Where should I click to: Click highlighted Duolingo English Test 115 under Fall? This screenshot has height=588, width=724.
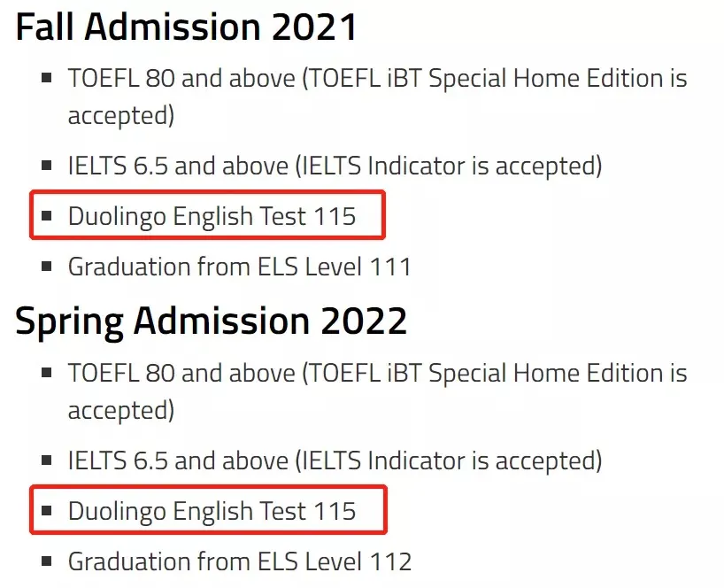coord(212,216)
